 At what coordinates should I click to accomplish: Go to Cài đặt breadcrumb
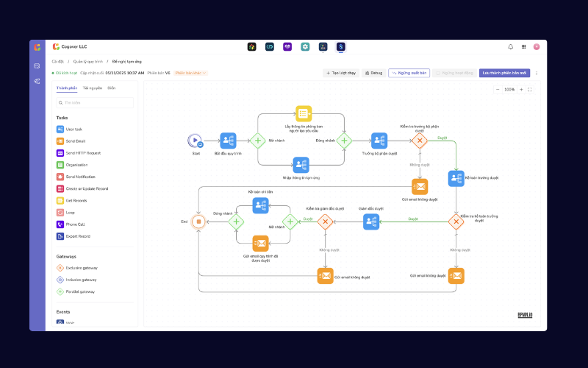(58, 62)
